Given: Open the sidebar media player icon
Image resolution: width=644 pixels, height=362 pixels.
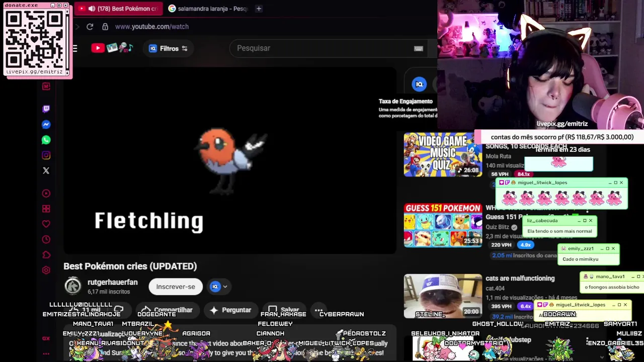Looking at the screenshot, I should pos(46,194).
